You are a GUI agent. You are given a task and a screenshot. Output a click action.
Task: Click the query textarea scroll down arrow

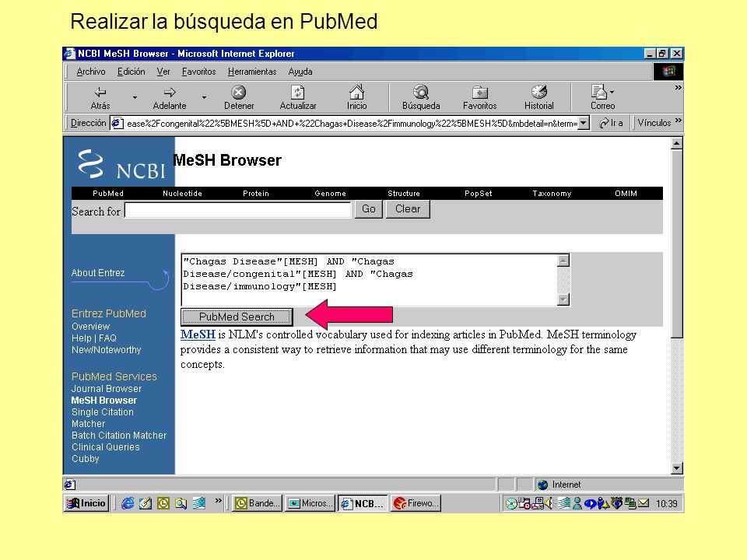563,299
